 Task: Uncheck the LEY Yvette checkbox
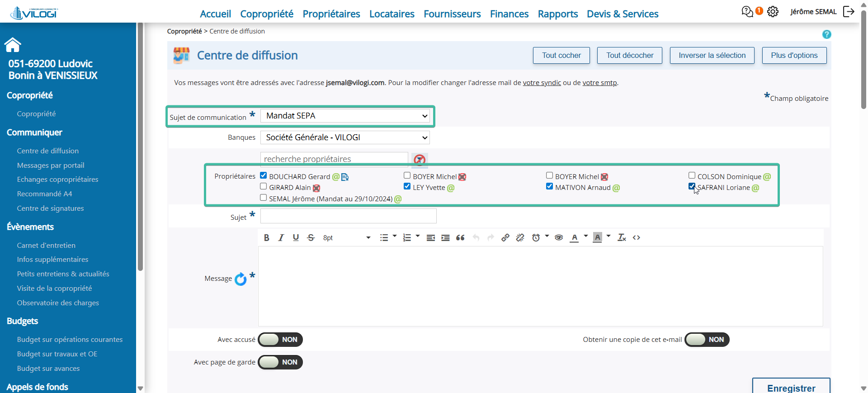point(407,186)
